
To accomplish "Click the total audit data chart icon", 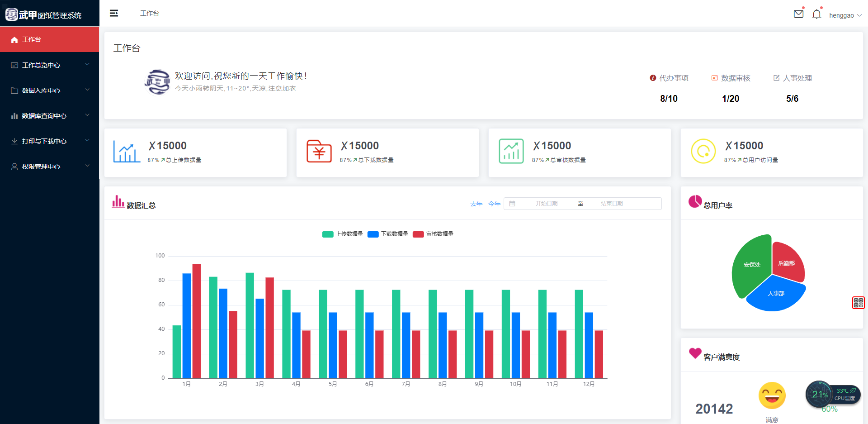I will pyautogui.click(x=511, y=152).
